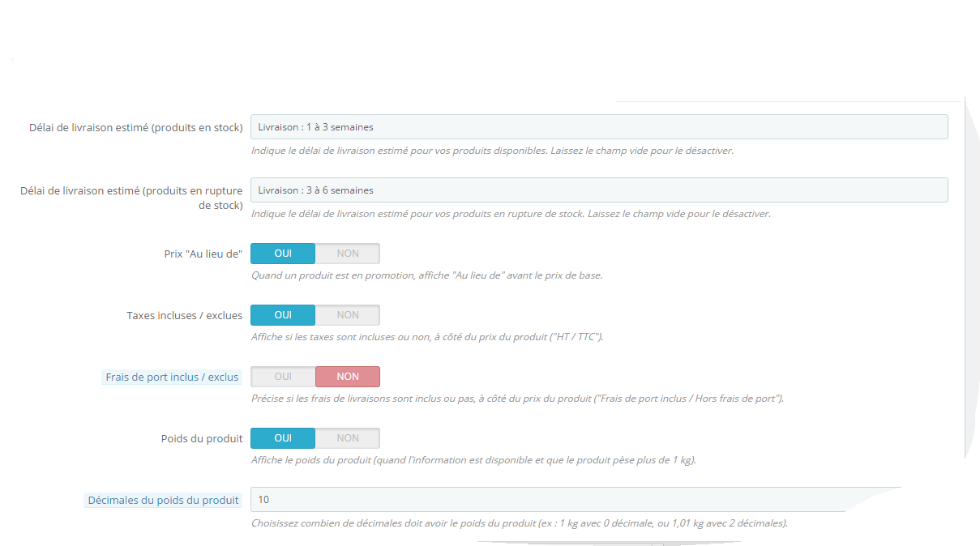Enable OUI for Frais de port inclus / exclus
980x546 pixels.
(283, 377)
